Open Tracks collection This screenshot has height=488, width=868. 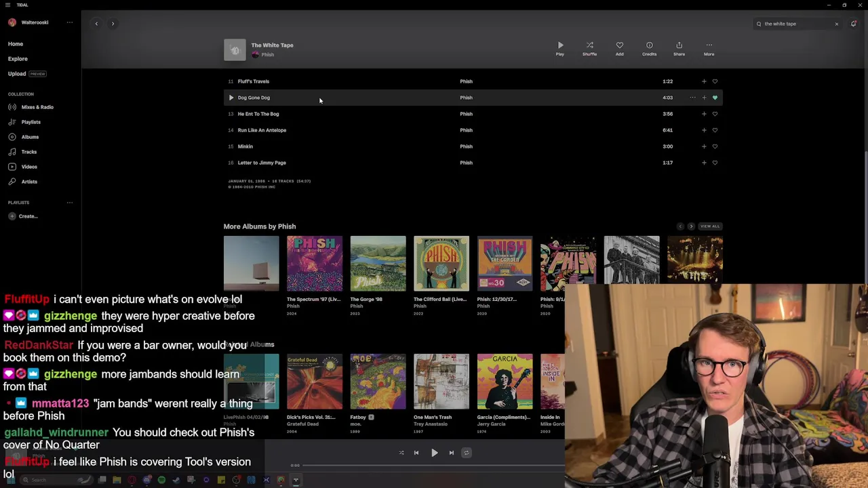(23, 152)
